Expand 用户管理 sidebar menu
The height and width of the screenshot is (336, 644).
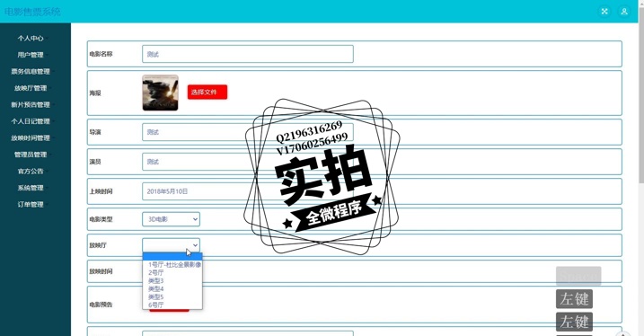click(x=31, y=55)
